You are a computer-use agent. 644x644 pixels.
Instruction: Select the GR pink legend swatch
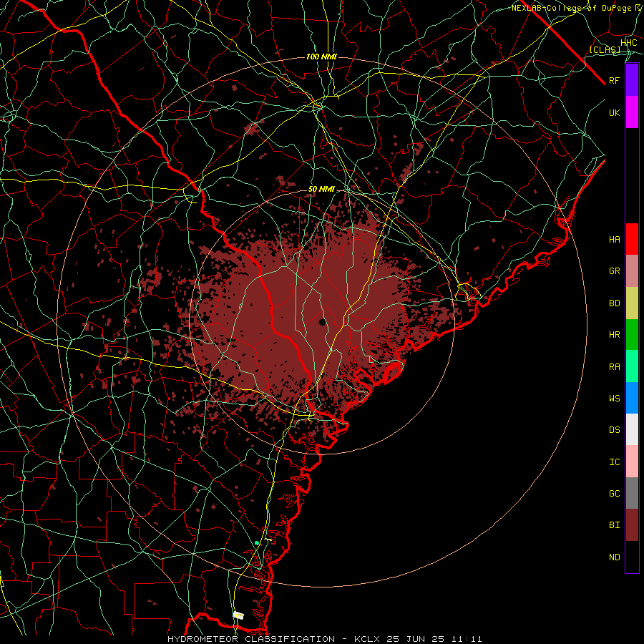click(x=632, y=271)
